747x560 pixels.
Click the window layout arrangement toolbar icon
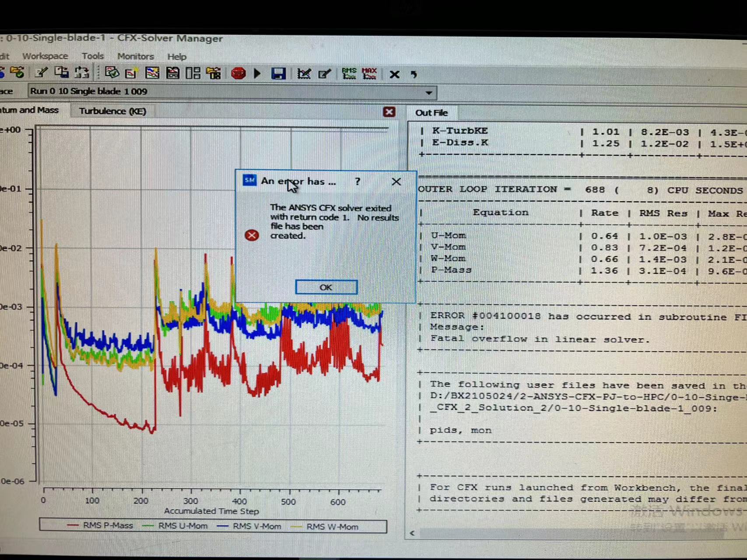click(193, 73)
